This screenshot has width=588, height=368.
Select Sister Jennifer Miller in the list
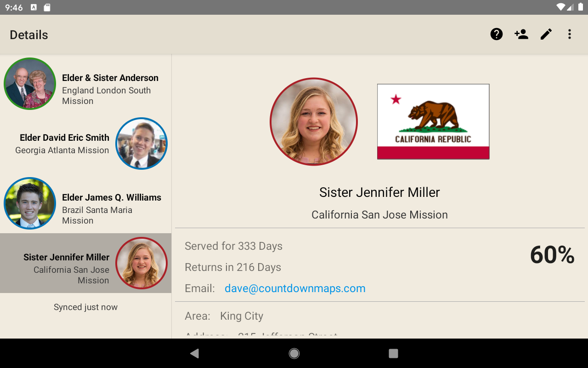(86, 263)
